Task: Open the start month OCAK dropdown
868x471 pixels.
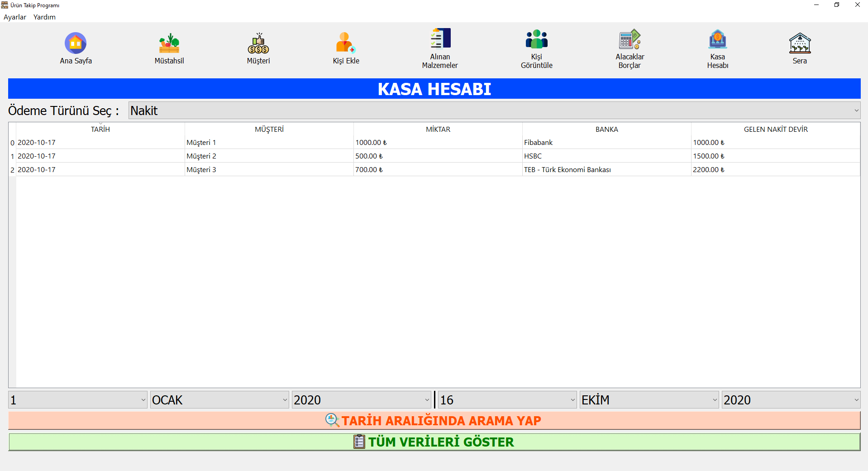Action: [x=219, y=400]
